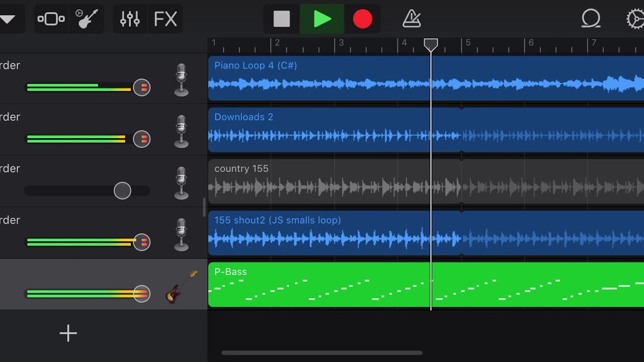Start recording with the red Record button

tap(362, 19)
